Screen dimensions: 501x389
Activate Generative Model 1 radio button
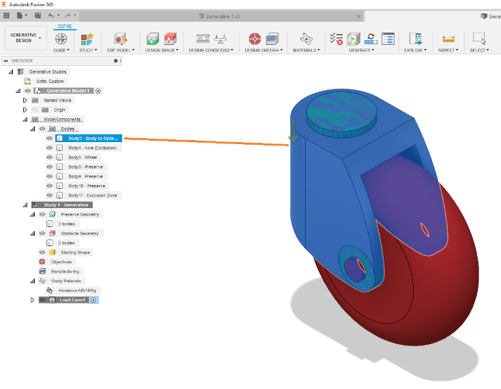click(98, 91)
